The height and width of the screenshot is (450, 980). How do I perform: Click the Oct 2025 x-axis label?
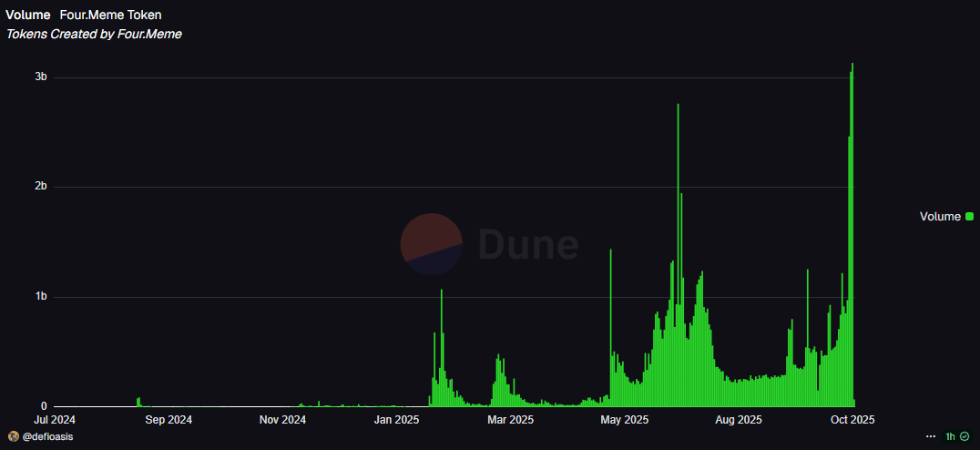(852, 420)
